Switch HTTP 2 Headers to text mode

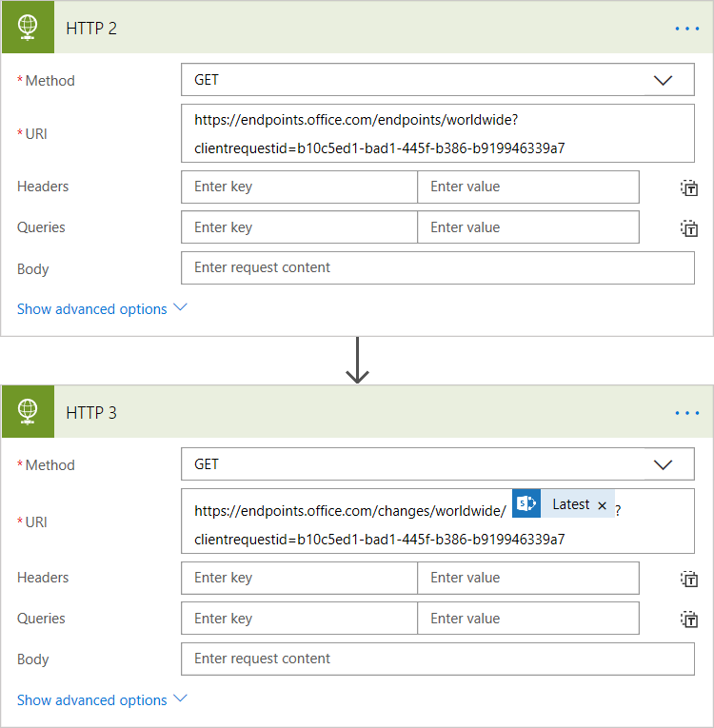(x=689, y=187)
